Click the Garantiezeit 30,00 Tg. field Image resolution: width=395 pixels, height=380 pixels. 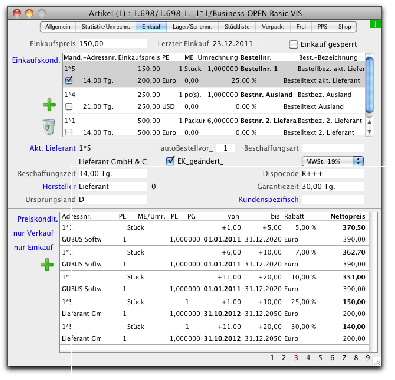(333, 186)
